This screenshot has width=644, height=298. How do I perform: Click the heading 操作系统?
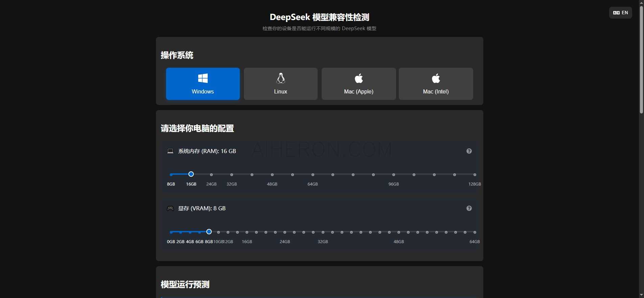tap(177, 55)
